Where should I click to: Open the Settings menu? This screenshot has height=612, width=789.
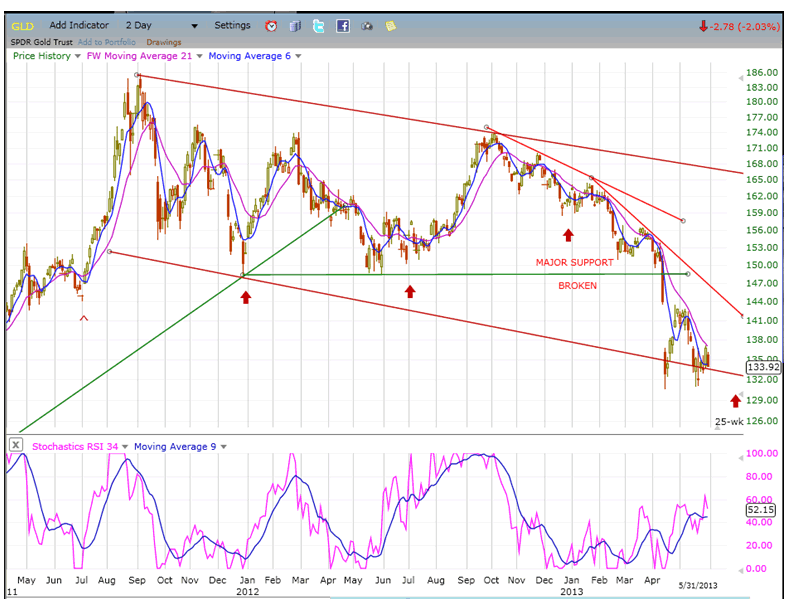coord(232,25)
